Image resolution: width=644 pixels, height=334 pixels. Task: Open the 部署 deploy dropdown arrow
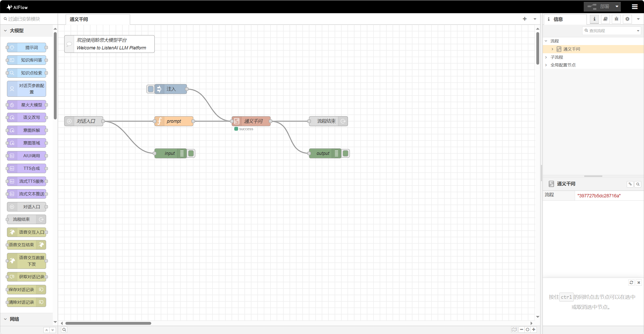617,7
